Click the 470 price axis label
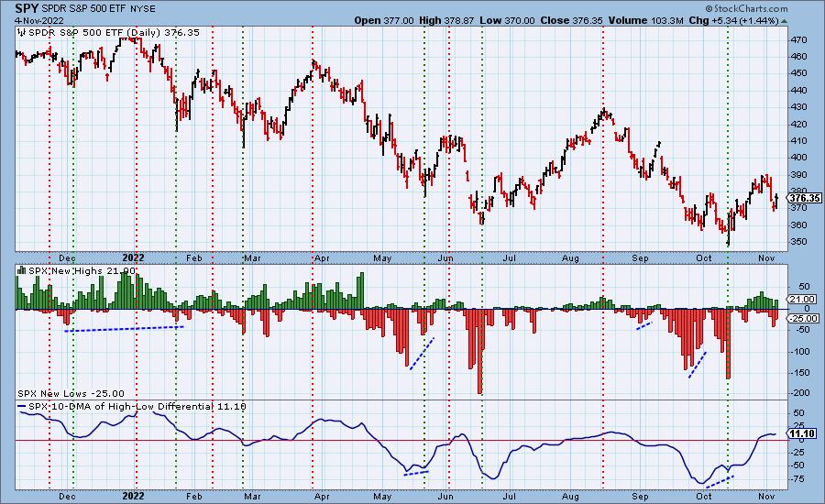Screen dimensions: 825x504 tap(798, 40)
